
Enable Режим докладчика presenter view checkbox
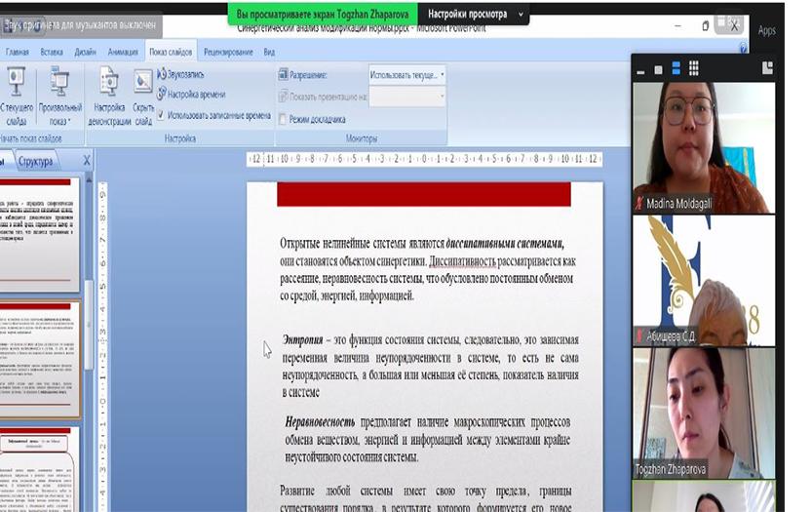click(x=283, y=120)
